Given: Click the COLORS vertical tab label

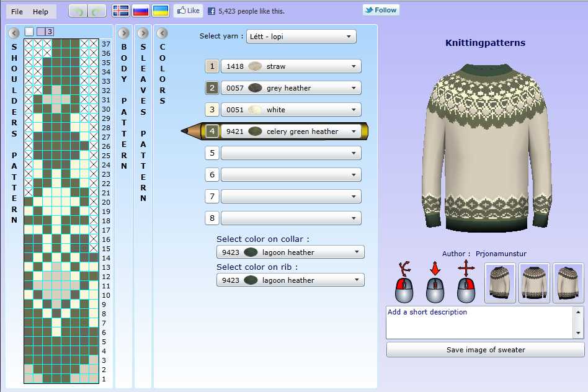Looking at the screenshot, I should point(163,74).
